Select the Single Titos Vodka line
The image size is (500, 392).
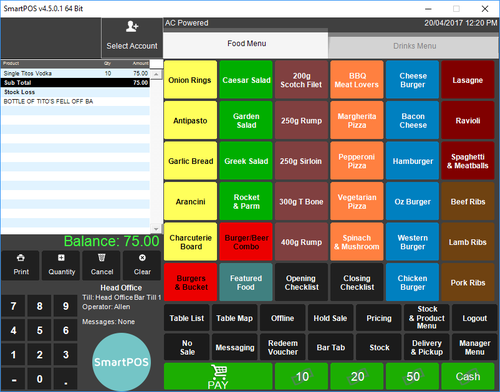(x=76, y=73)
